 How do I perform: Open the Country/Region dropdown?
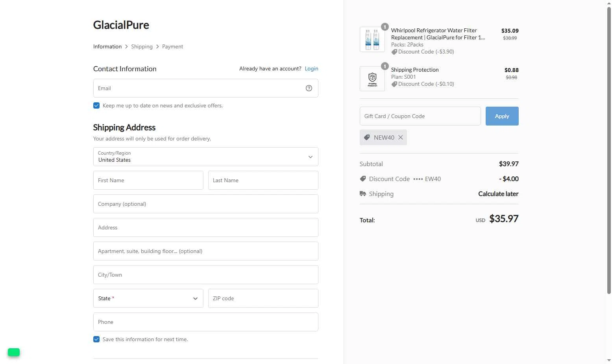click(205, 157)
